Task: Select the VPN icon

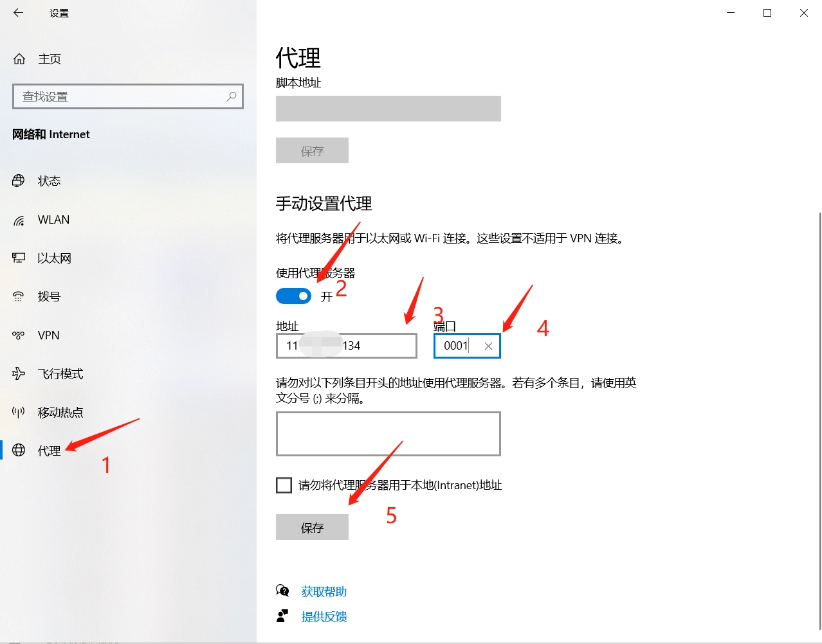Action: click(19, 335)
